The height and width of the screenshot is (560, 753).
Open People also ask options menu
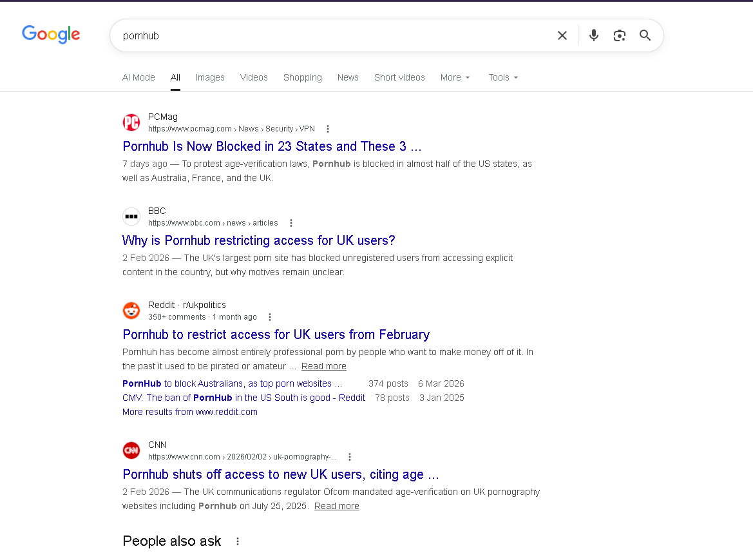click(238, 541)
